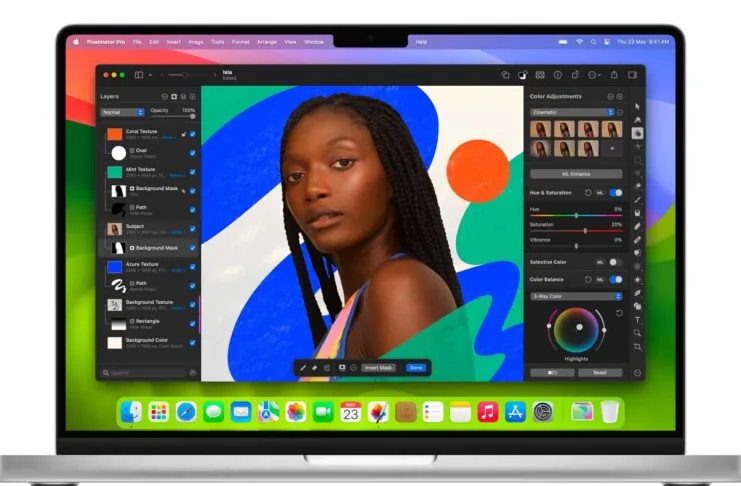This screenshot has width=741, height=486.
Task: Select the Zoom magnifier tool
Action: (x=638, y=333)
